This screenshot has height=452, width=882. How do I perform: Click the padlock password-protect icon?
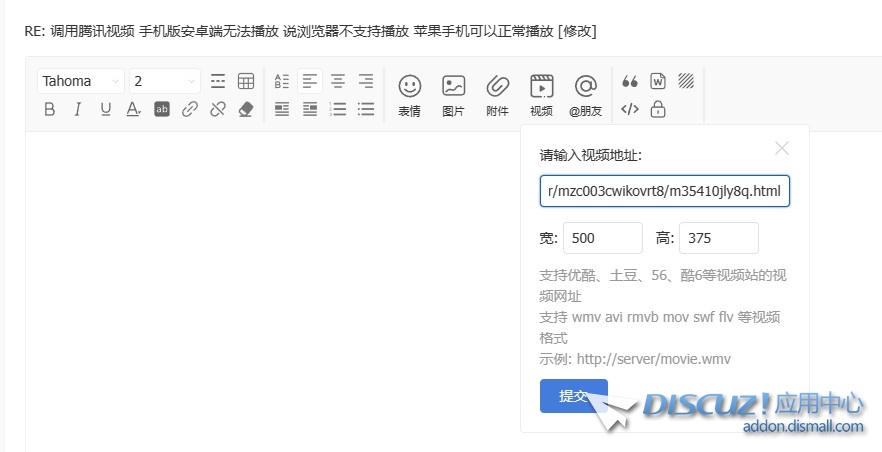(658, 109)
